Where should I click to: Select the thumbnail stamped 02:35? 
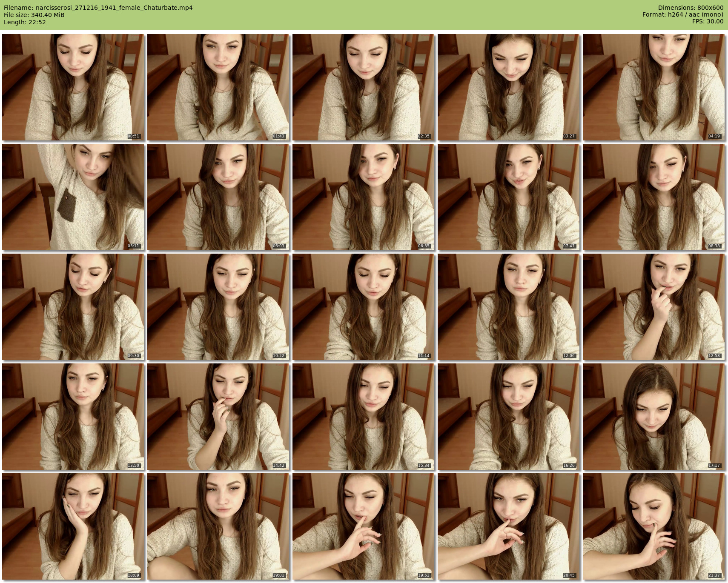click(x=364, y=87)
